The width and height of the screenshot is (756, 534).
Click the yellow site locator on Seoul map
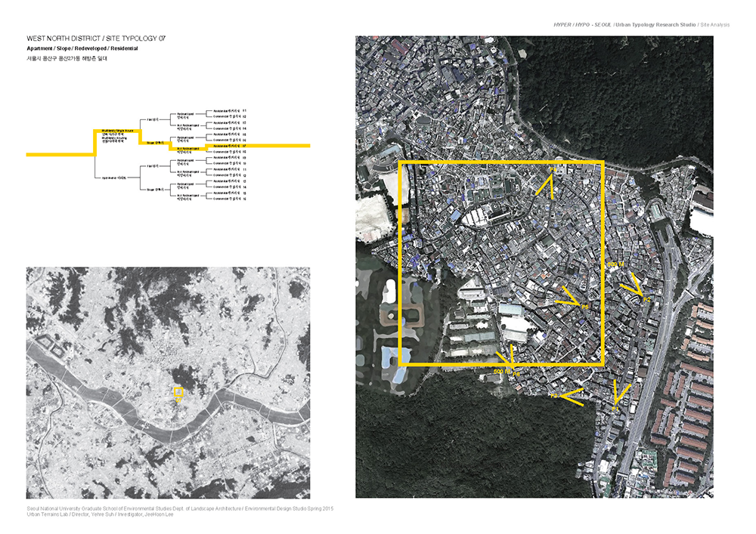pos(178,392)
